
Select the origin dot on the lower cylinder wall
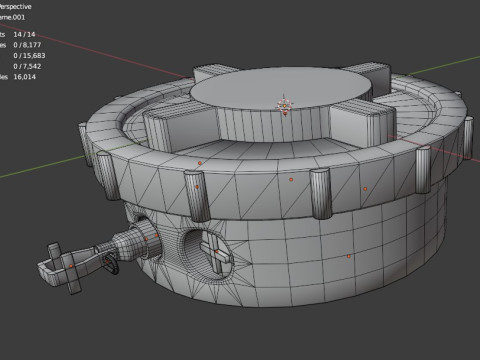[349, 256]
